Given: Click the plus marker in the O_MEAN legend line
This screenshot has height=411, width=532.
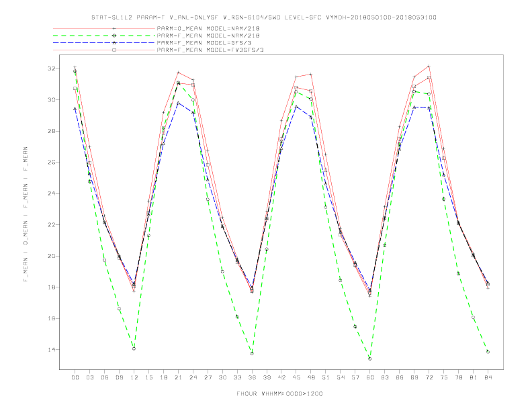Looking at the screenshot, I should 114,28.
